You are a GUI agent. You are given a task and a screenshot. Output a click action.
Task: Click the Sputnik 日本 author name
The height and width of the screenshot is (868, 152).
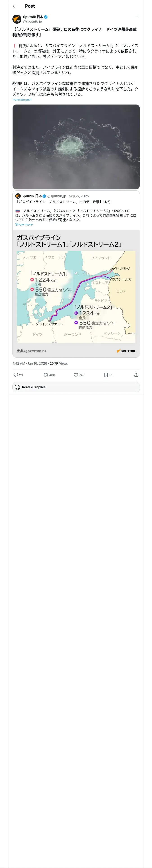[33, 17]
